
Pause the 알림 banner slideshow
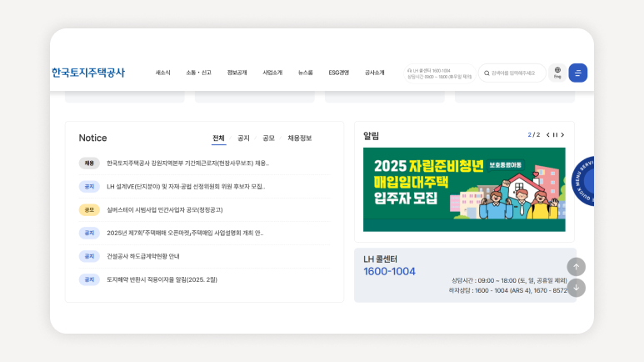(x=556, y=135)
